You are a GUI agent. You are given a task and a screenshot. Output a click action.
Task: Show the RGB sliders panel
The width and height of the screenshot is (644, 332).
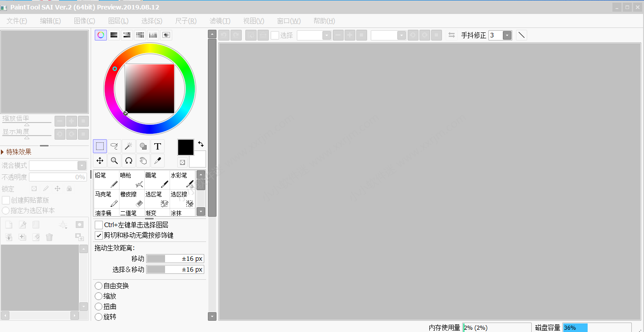[114, 35]
